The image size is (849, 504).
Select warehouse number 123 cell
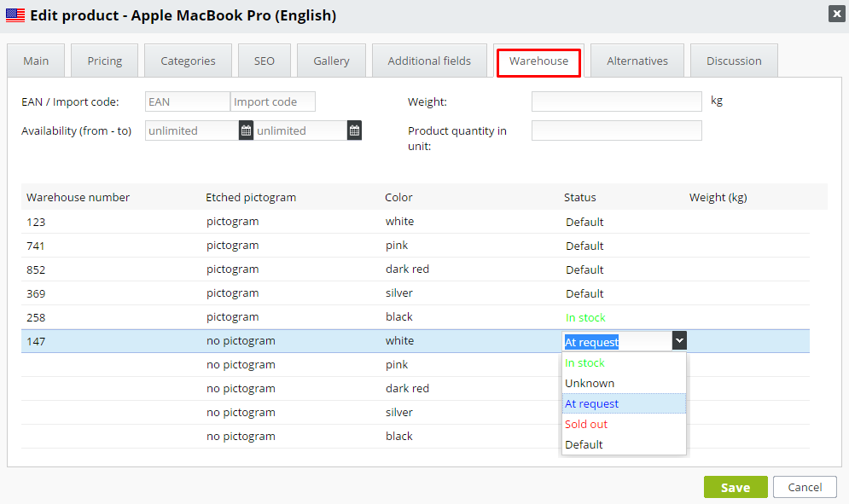tap(36, 222)
